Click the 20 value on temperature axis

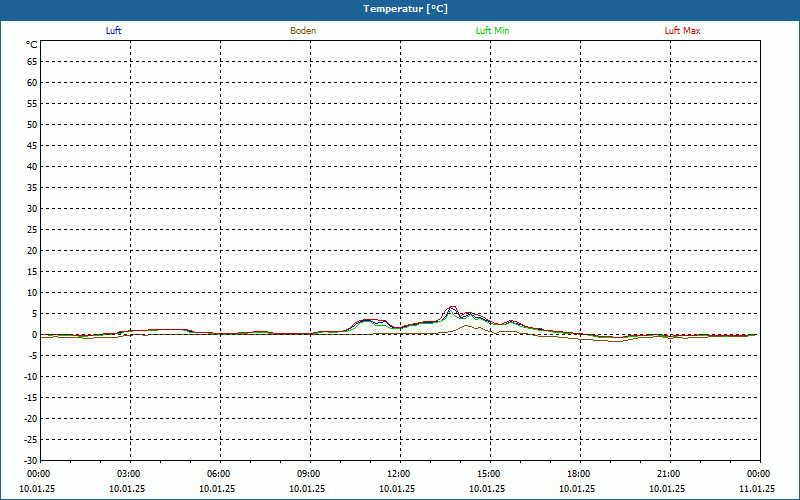[x=32, y=251]
